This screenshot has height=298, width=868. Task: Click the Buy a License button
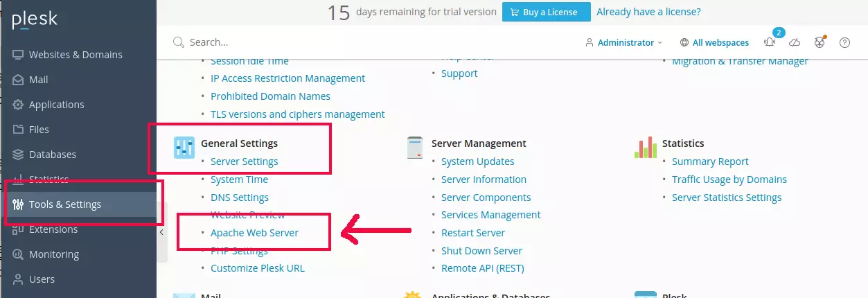pos(546,12)
